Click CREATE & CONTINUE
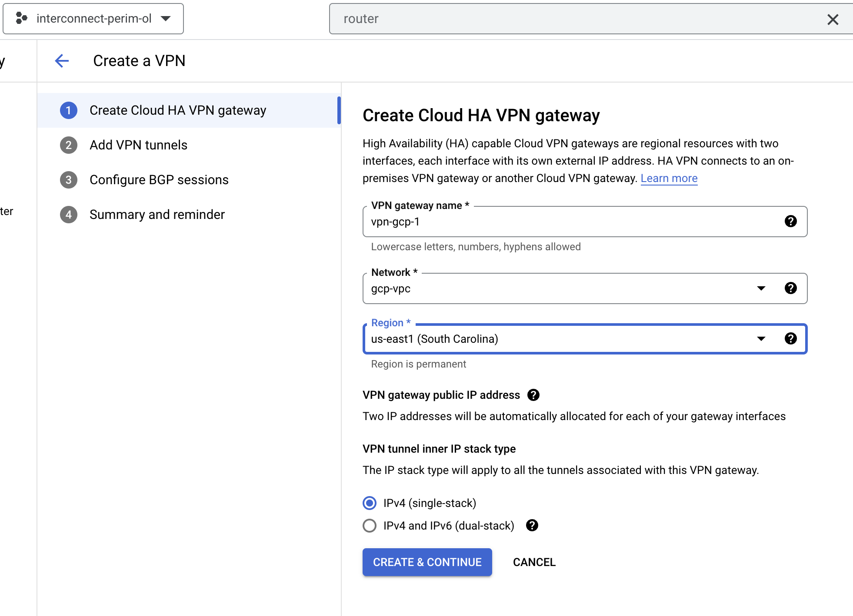The width and height of the screenshot is (853, 616). 427,562
